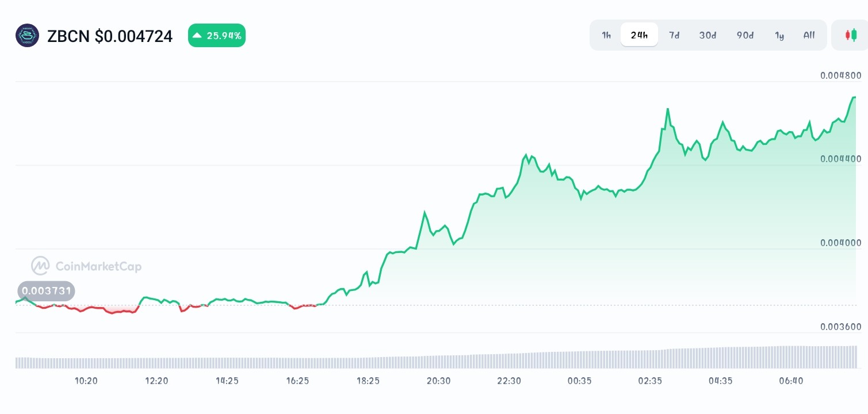Open the candlestick chart view icon

coord(851,35)
